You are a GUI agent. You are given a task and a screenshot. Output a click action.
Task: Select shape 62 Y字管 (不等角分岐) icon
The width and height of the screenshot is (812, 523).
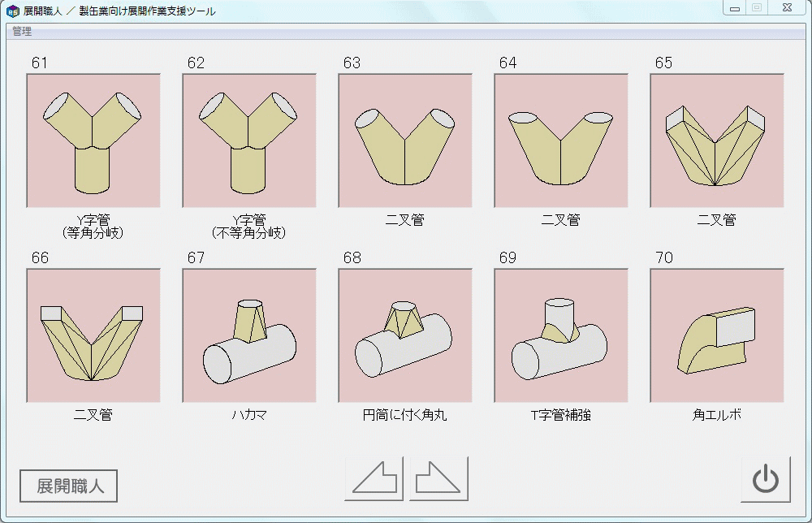pos(249,140)
